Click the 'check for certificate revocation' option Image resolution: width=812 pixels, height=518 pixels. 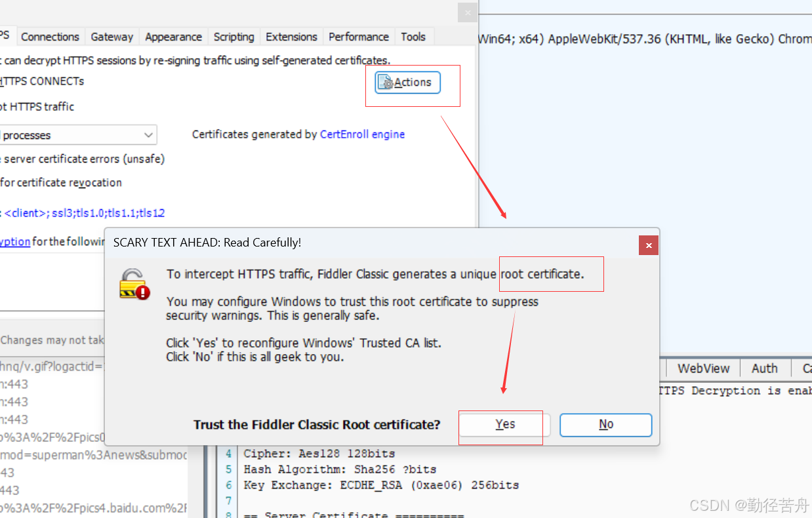(x=61, y=182)
